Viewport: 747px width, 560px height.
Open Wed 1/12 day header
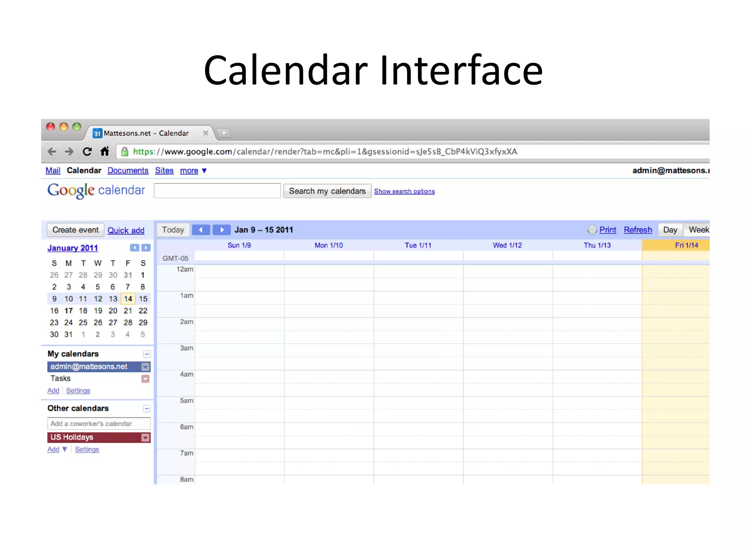pyautogui.click(x=507, y=245)
